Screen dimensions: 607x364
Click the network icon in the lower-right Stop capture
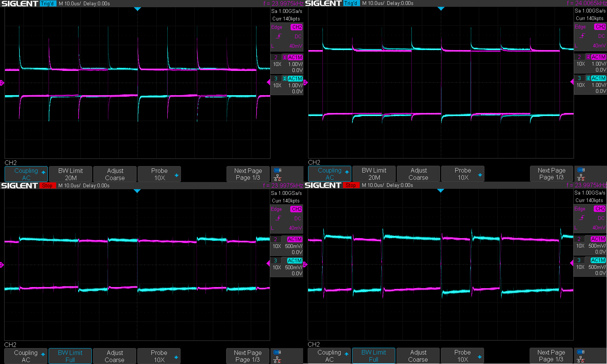point(580,359)
